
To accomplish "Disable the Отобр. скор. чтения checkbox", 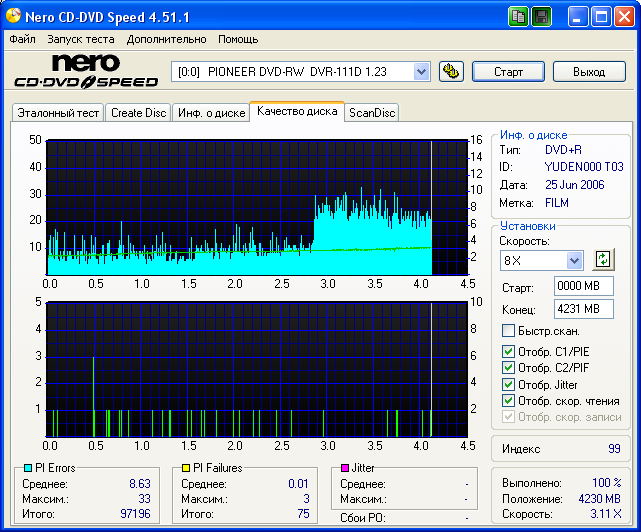I will 509,400.
